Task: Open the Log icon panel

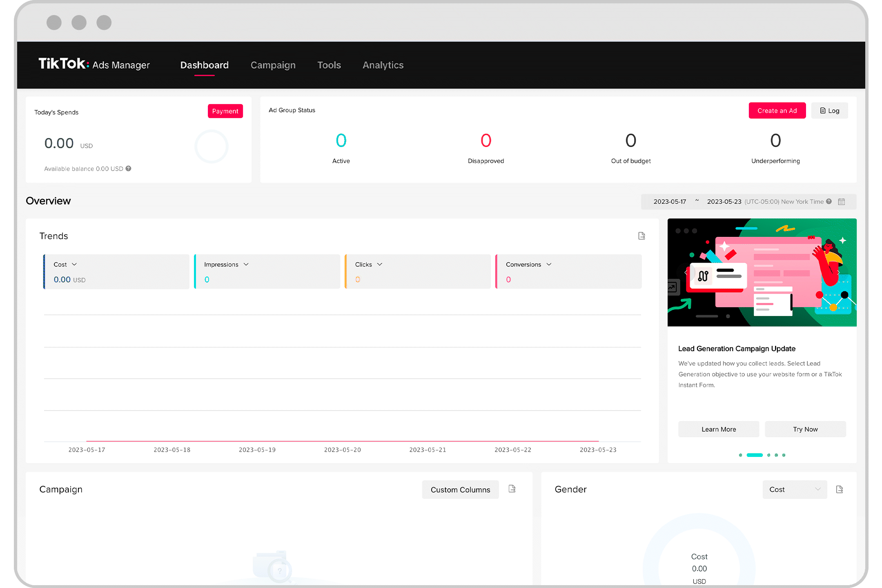Action: click(x=829, y=110)
